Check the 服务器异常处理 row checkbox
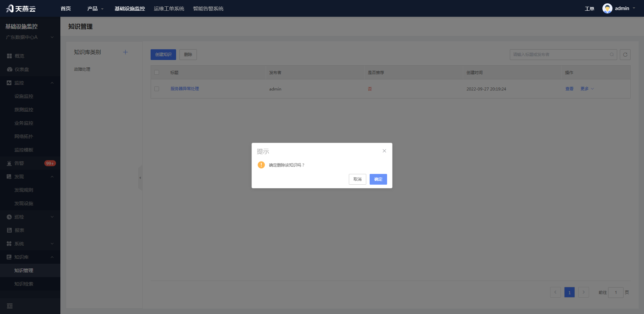 [157, 89]
